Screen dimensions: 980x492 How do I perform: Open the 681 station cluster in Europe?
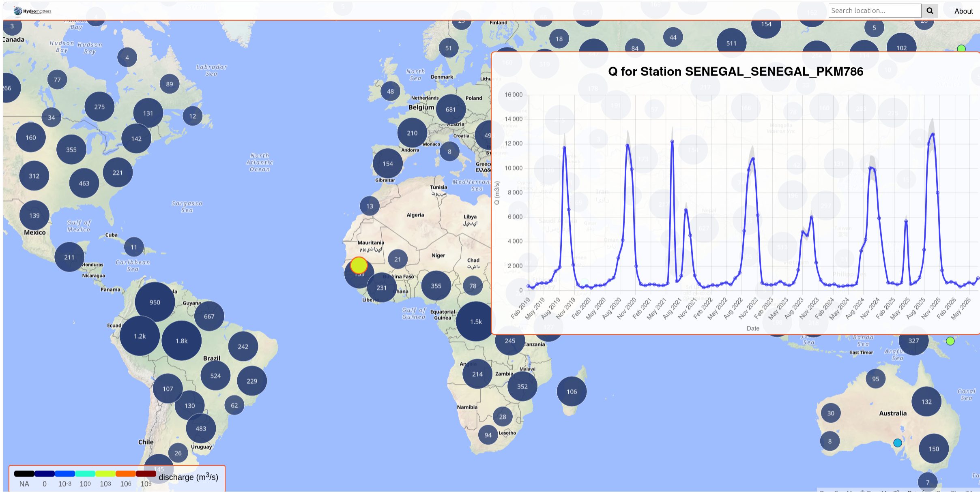coord(451,109)
